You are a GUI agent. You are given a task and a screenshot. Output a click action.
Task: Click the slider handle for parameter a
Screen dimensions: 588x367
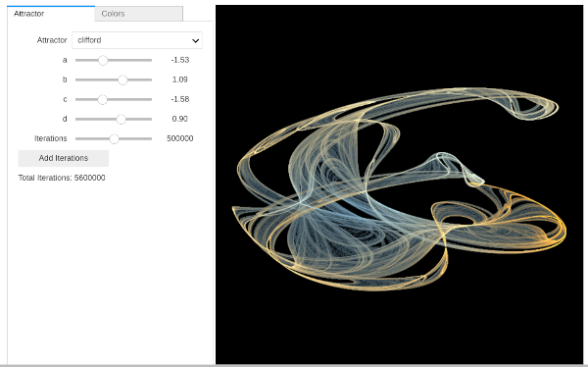(x=103, y=60)
